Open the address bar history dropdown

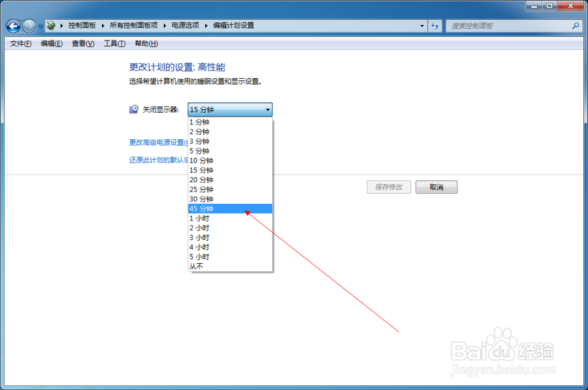(422, 26)
